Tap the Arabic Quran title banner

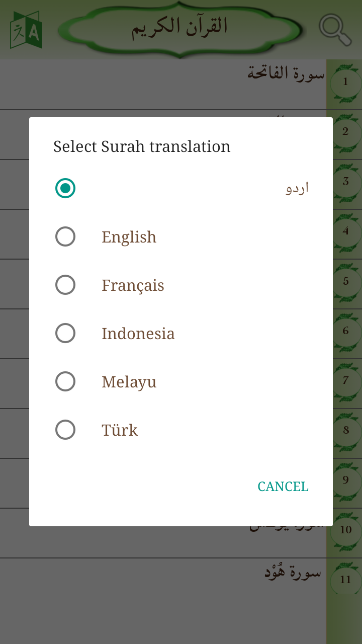click(x=180, y=28)
